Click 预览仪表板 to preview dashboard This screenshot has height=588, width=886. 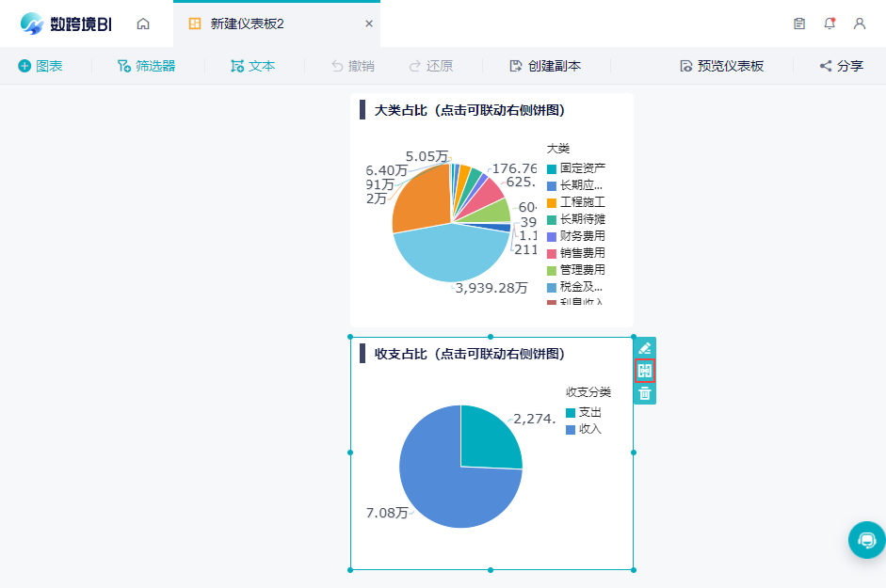[721, 66]
